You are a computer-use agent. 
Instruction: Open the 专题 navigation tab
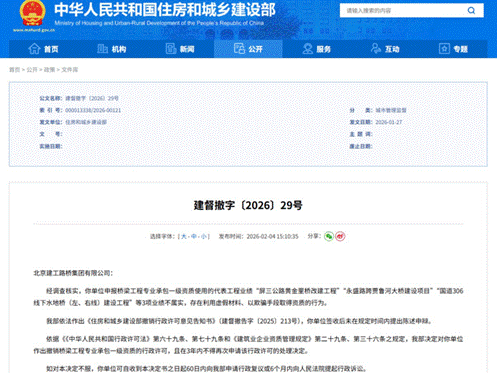[453, 49]
